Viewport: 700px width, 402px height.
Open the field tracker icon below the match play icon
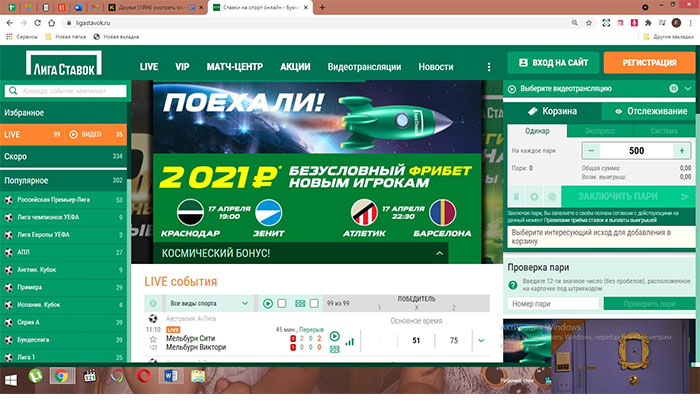(x=334, y=349)
